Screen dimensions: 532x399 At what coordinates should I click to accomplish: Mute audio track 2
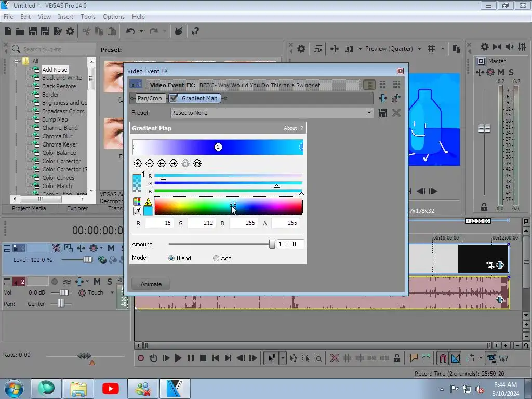(x=97, y=282)
